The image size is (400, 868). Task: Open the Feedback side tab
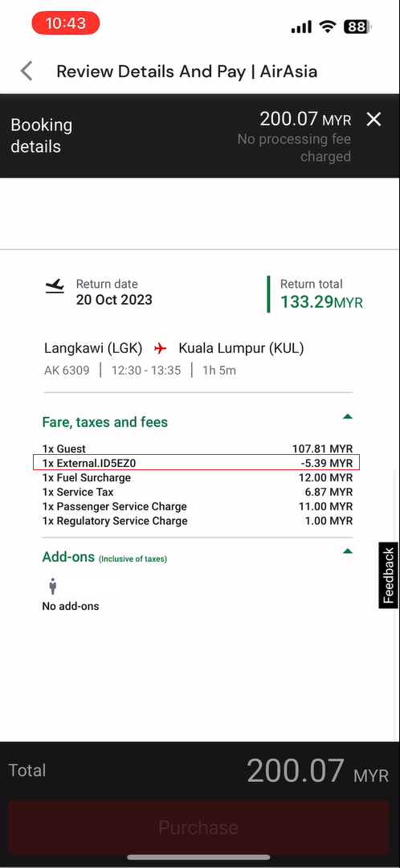tap(389, 575)
